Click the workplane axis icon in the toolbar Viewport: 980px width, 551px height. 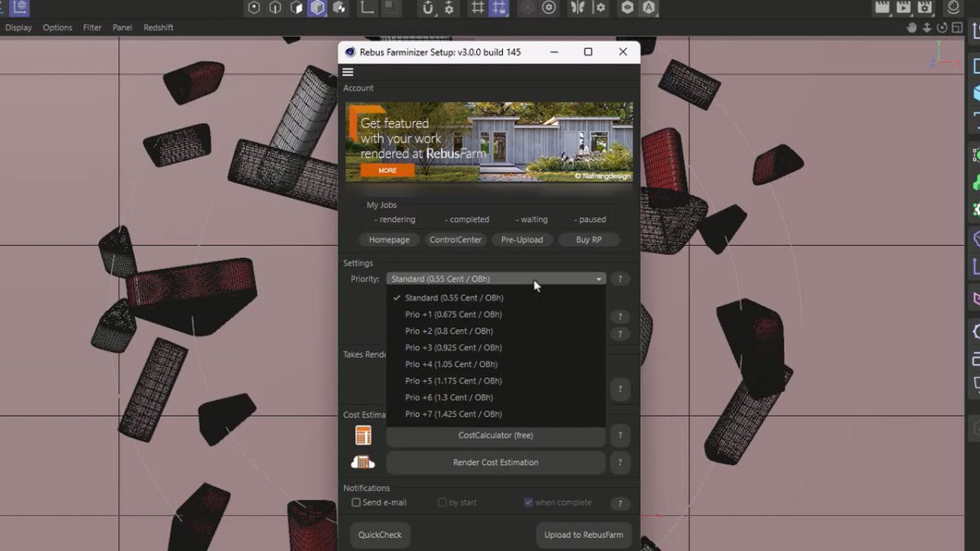pos(366,9)
